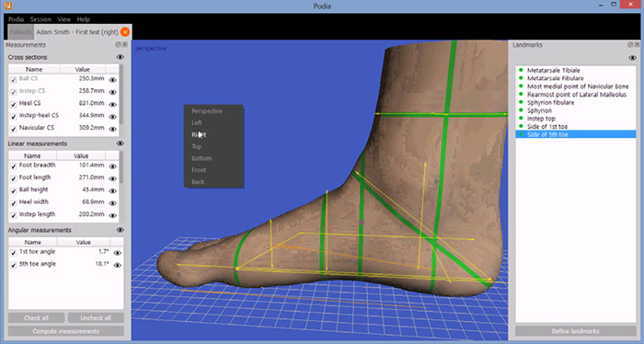
Task: Toggle Angular measurements eye icon
Action: tap(120, 230)
